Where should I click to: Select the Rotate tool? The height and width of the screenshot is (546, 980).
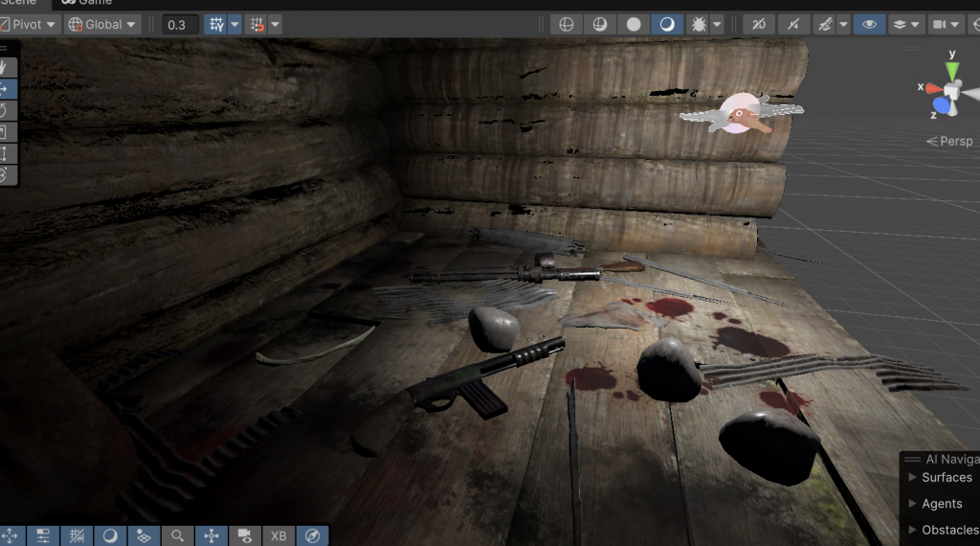click(x=5, y=111)
